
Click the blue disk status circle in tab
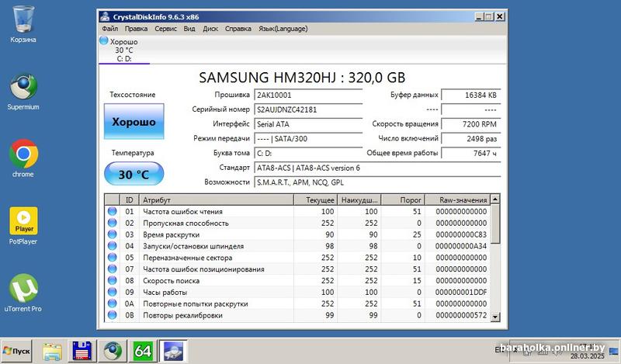click(x=104, y=40)
